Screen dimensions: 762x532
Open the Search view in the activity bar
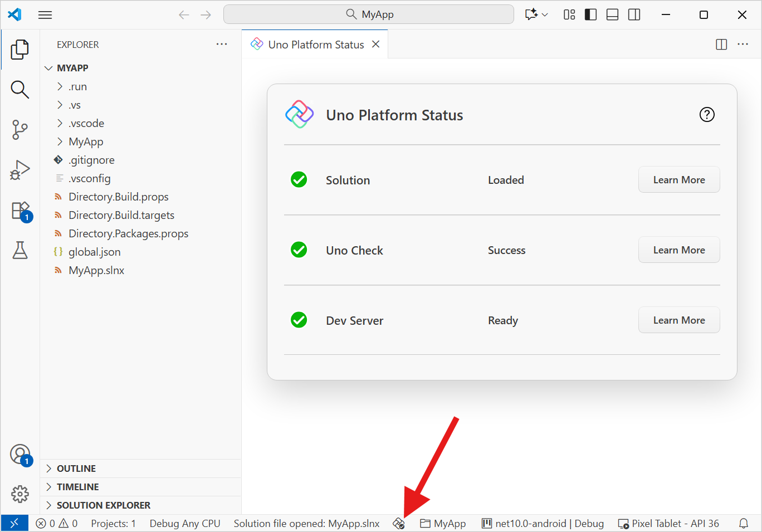coord(20,90)
